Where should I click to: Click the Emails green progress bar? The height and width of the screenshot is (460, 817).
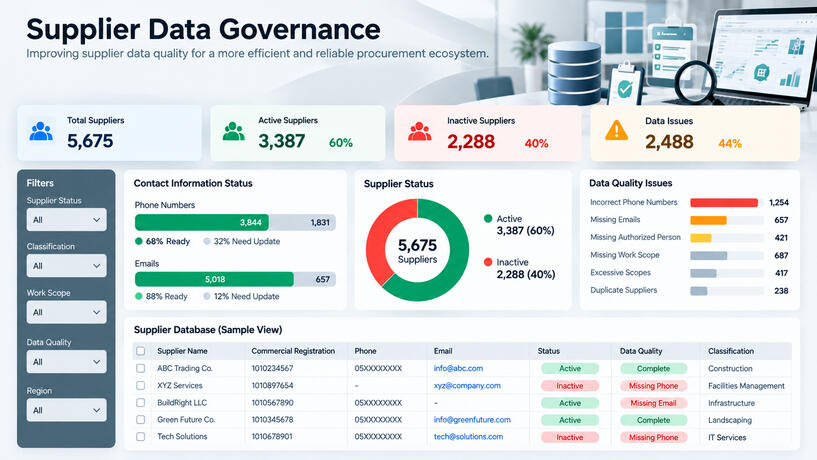click(214, 279)
